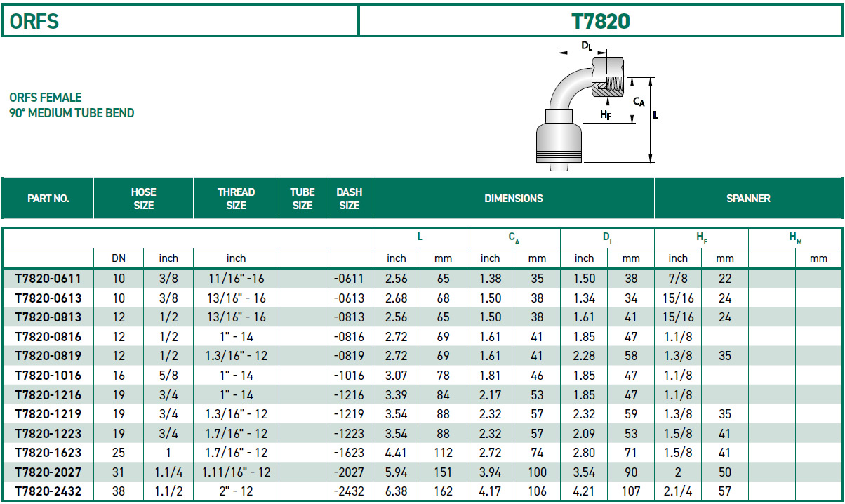Click CA mm value 100
Image resolution: width=845 pixels, height=504 pixels.
pos(537,472)
